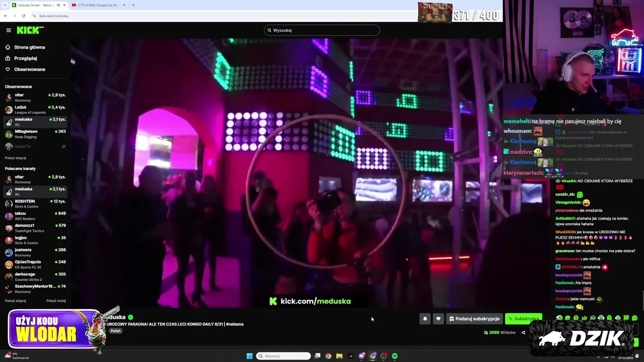
Task: Click the Polish language tag
Action: coord(116,331)
